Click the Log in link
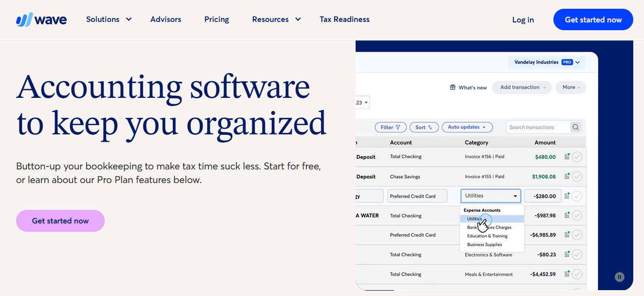Image resolution: width=644 pixels, height=296 pixels. click(x=523, y=20)
